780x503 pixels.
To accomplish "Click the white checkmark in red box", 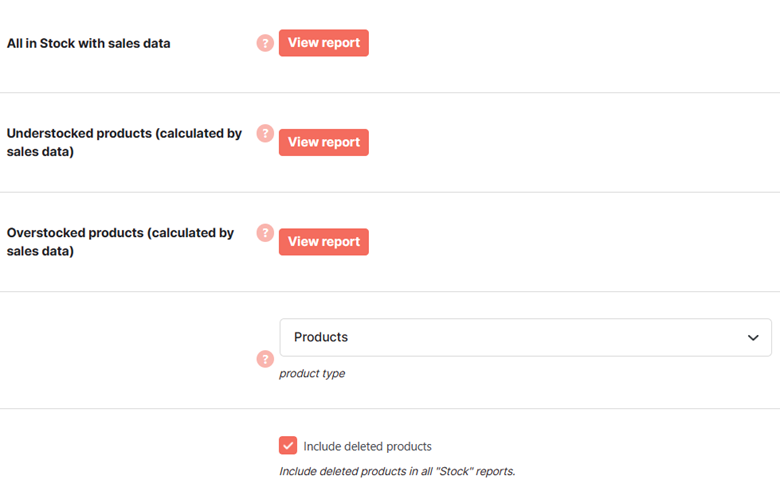I will (x=288, y=445).
